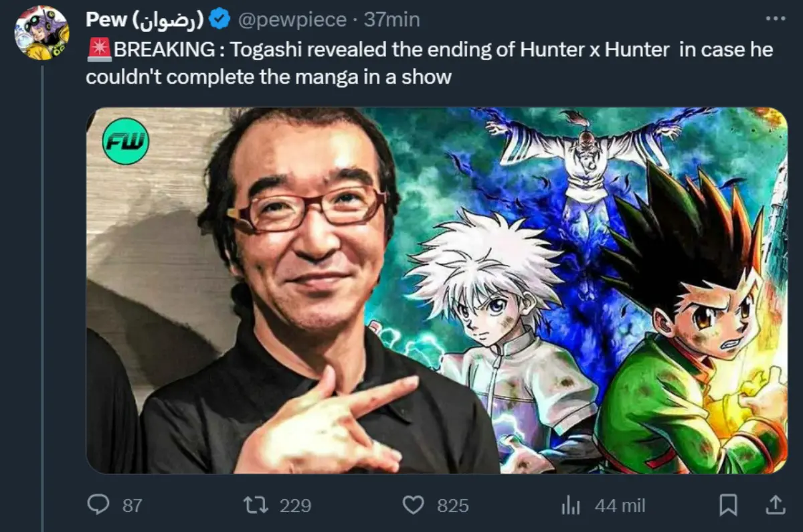Click the green FW logo on image

[x=125, y=141]
